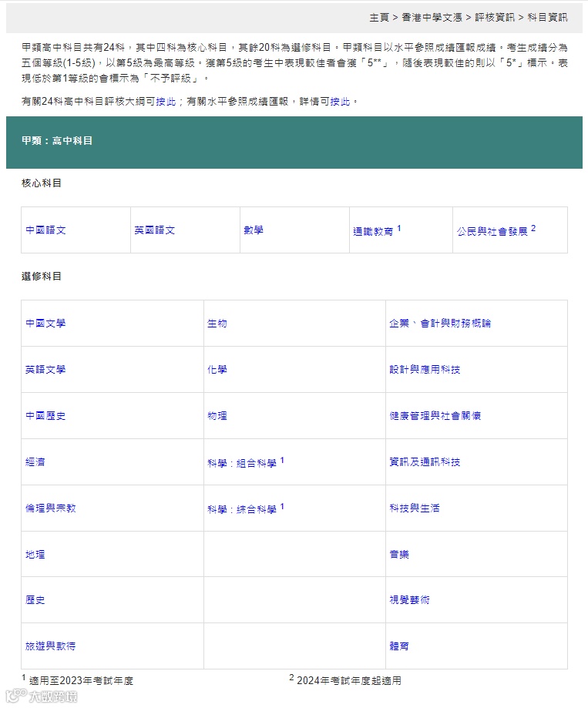Open the 經濟 elective
This screenshot has width=588, height=708.
pyautogui.click(x=35, y=462)
